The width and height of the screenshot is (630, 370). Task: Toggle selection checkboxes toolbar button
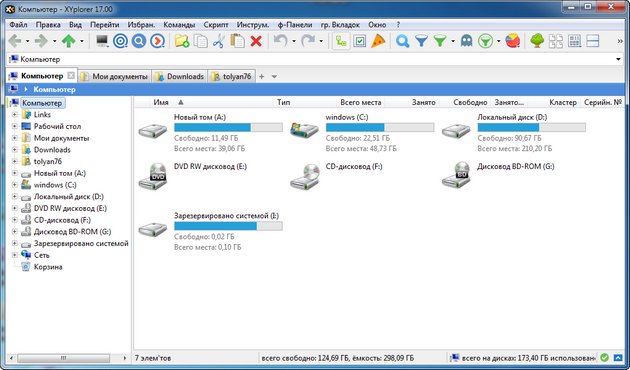[x=360, y=41]
